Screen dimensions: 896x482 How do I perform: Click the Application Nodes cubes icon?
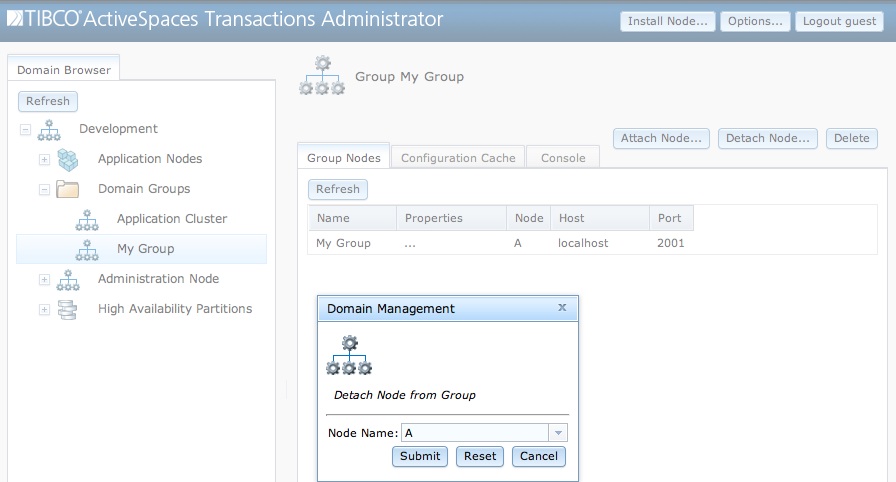[x=68, y=160]
